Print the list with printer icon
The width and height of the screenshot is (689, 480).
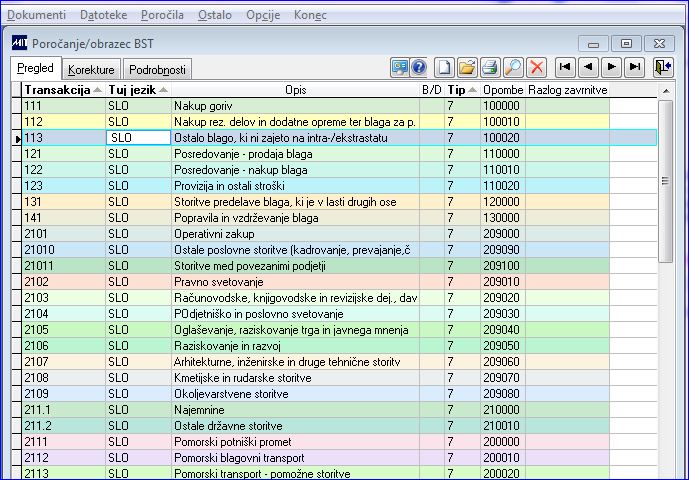pos(490,68)
